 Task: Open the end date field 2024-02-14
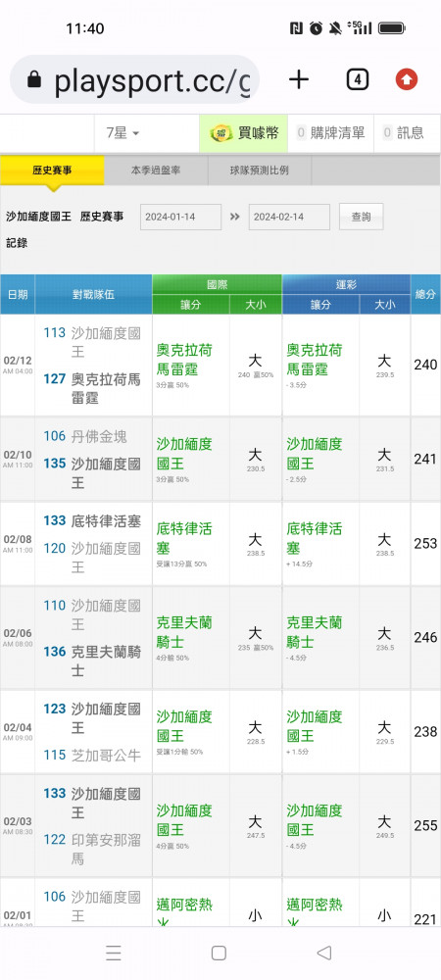[x=289, y=217]
